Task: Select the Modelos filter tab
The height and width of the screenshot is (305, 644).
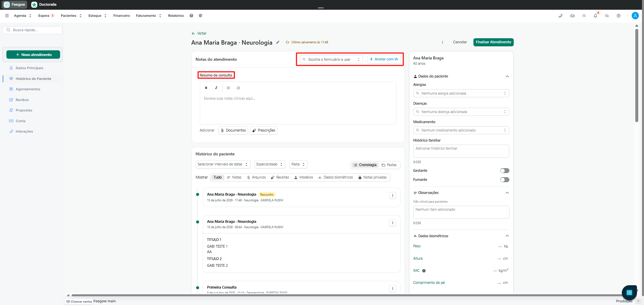Action: [x=304, y=177]
